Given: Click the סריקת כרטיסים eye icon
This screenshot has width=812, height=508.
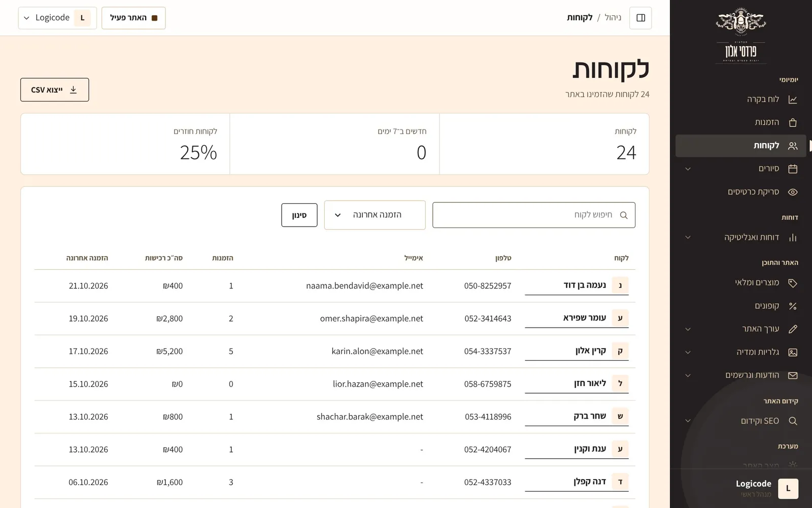Looking at the screenshot, I should coord(793,192).
